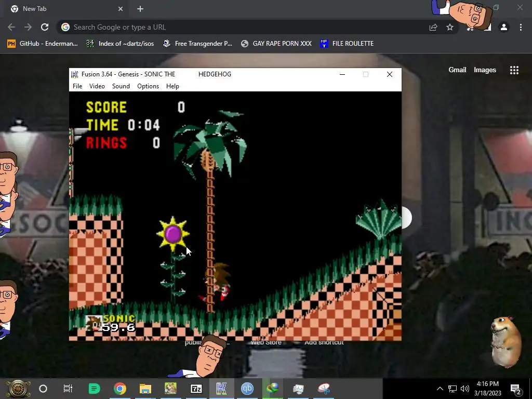Image resolution: width=532 pixels, height=399 pixels.
Task: Open the Options menu in Fusion
Action: (x=148, y=86)
